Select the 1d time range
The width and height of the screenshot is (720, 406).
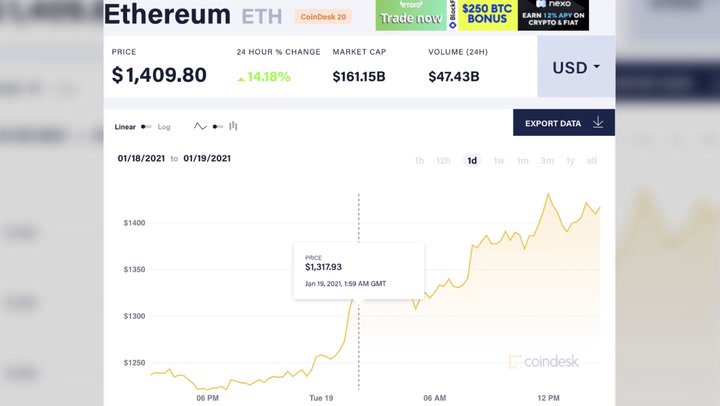472,161
